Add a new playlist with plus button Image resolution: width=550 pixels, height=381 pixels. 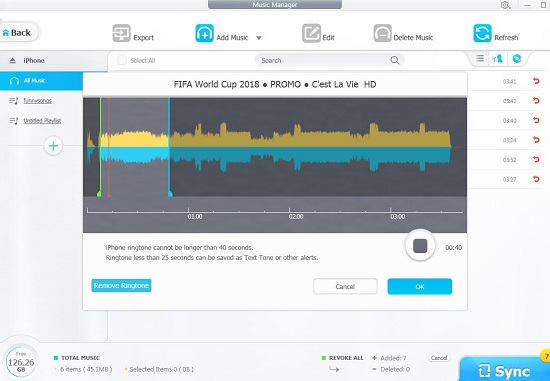pos(53,146)
